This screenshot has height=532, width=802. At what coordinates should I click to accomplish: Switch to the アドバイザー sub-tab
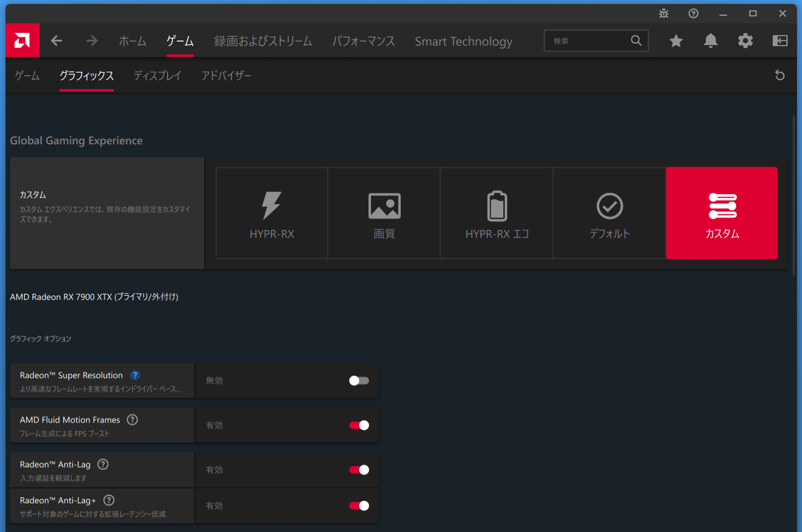(226, 75)
